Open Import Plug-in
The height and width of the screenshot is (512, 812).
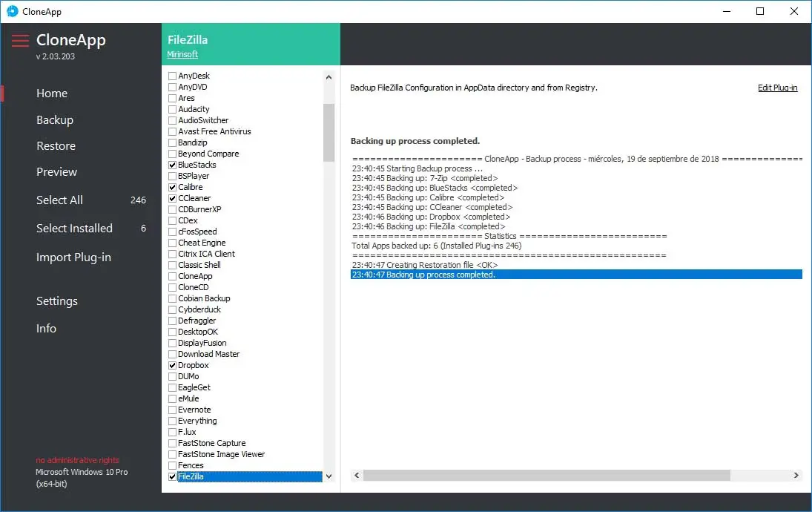(73, 257)
